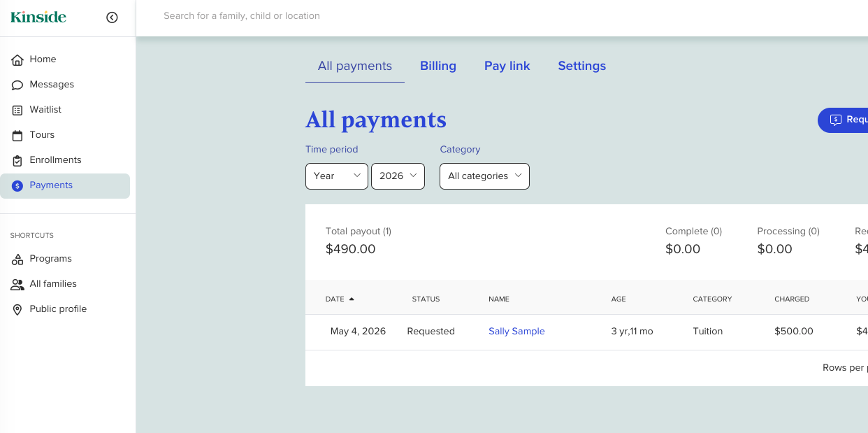Switch to the Billing tab

click(438, 66)
